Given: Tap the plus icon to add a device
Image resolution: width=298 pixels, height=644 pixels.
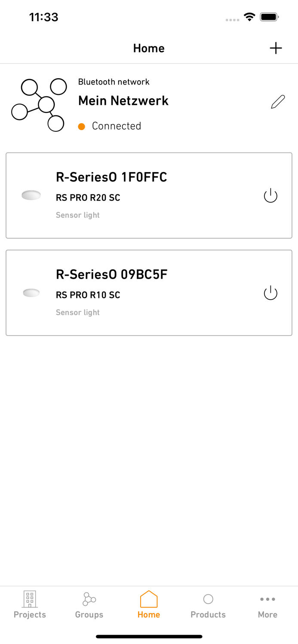Looking at the screenshot, I should (x=276, y=48).
